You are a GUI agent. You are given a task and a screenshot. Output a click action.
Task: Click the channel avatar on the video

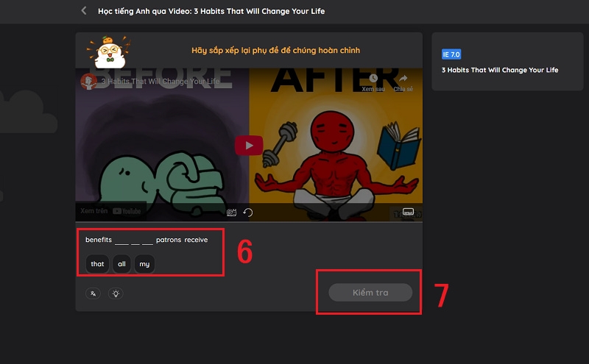coord(89,82)
